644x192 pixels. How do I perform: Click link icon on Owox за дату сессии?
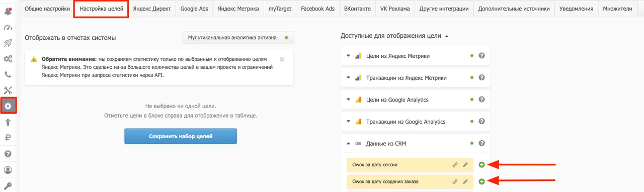tap(455, 165)
